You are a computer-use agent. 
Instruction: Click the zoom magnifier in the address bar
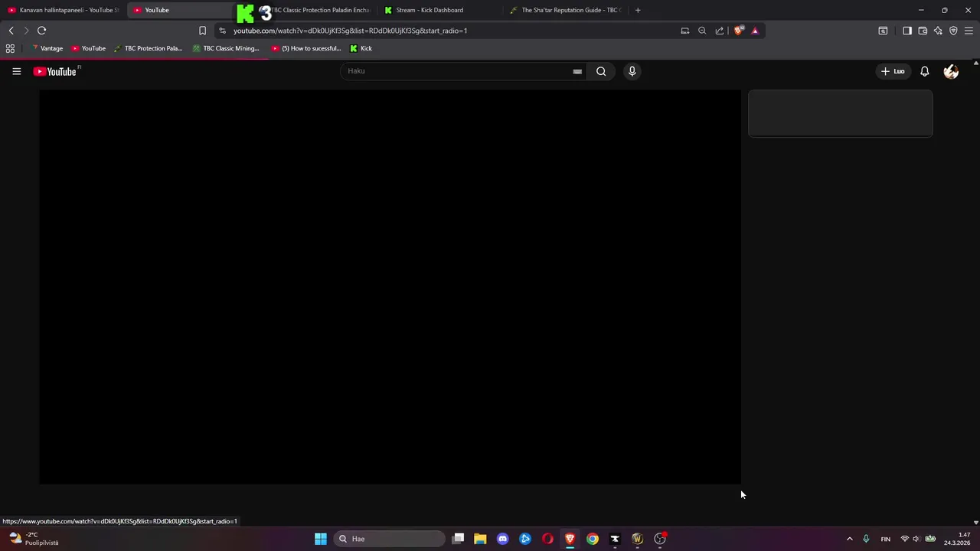pos(702,31)
